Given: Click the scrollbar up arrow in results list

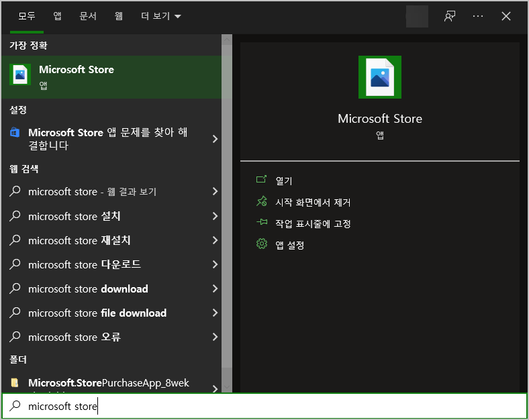Looking at the screenshot, I should click(227, 40).
